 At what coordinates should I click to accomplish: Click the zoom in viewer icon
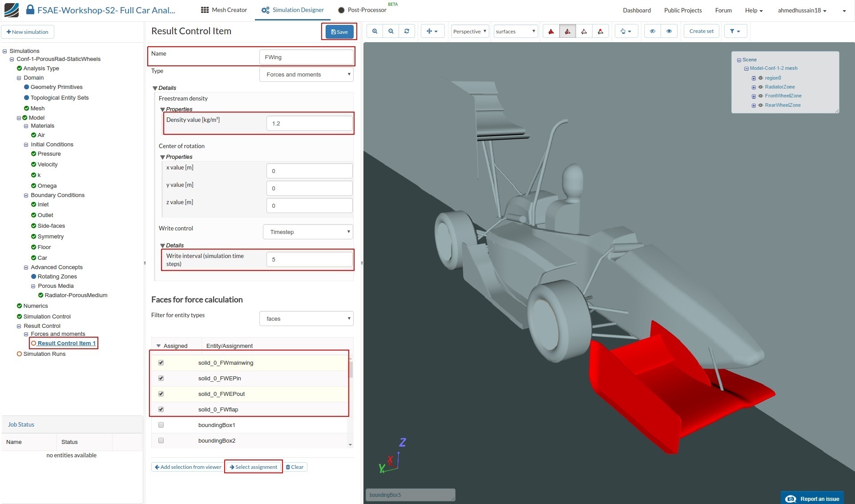coord(375,31)
